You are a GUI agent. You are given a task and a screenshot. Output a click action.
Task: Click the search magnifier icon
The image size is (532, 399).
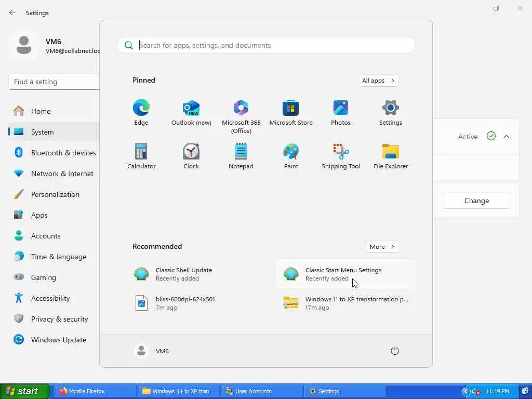tap(129, 46)
